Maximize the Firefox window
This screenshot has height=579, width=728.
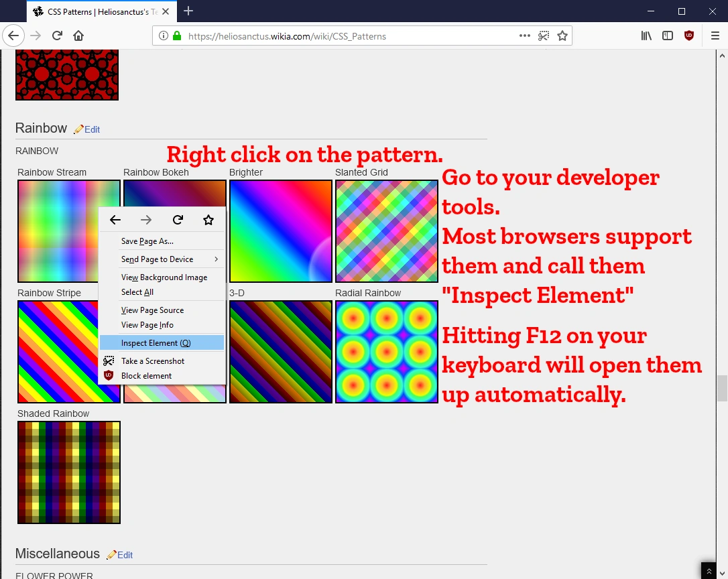point(682,11)
